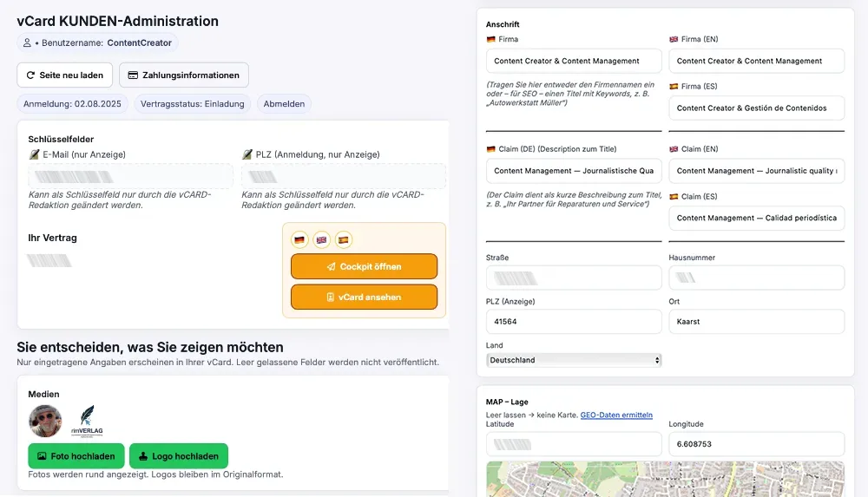Click the British flag language icon
This screenshot has height=497, width=868.
(322, 239)
